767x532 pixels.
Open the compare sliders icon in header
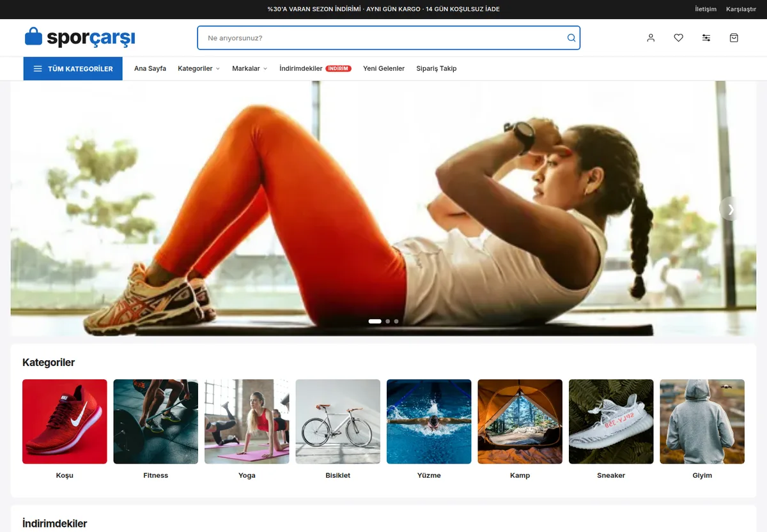pos(706,38)
